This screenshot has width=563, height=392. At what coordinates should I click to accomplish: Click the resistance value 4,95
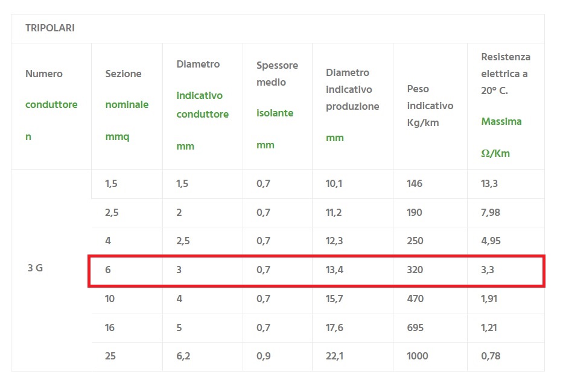491,241
